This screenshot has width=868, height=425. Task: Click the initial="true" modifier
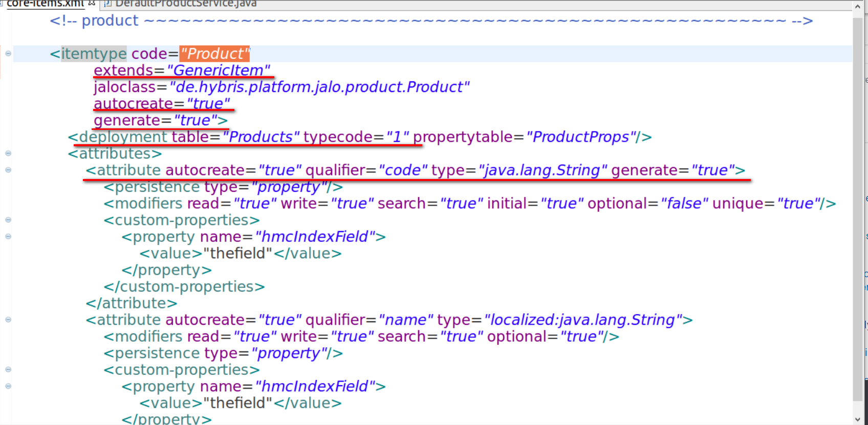535,204
